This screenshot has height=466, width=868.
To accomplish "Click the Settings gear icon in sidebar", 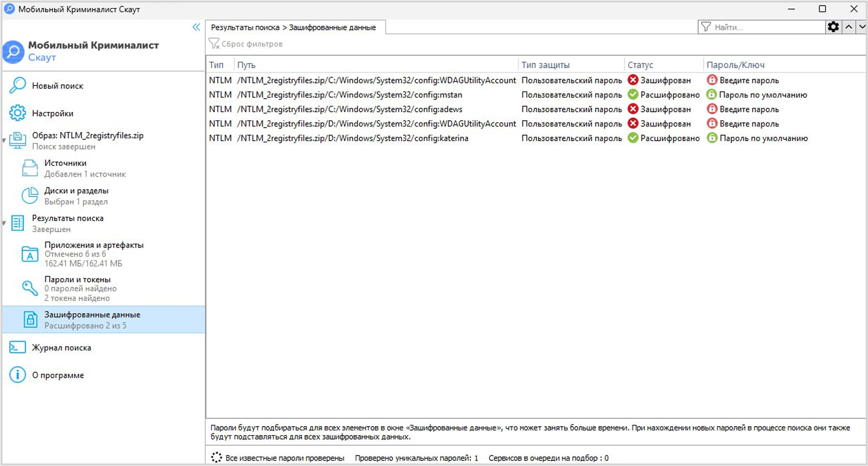I will pos(17,114).
